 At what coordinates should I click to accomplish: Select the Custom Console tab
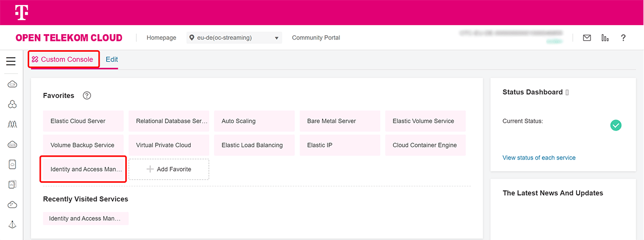pos(63,59)
